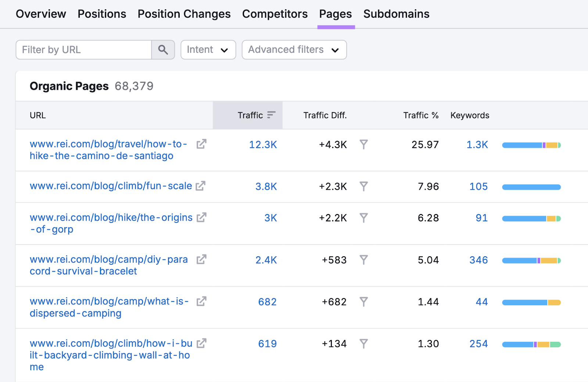The width and height of the screenshot is (588, 382).
Task: Click the funnel icon beside +134
Action: tap(364, 344)
